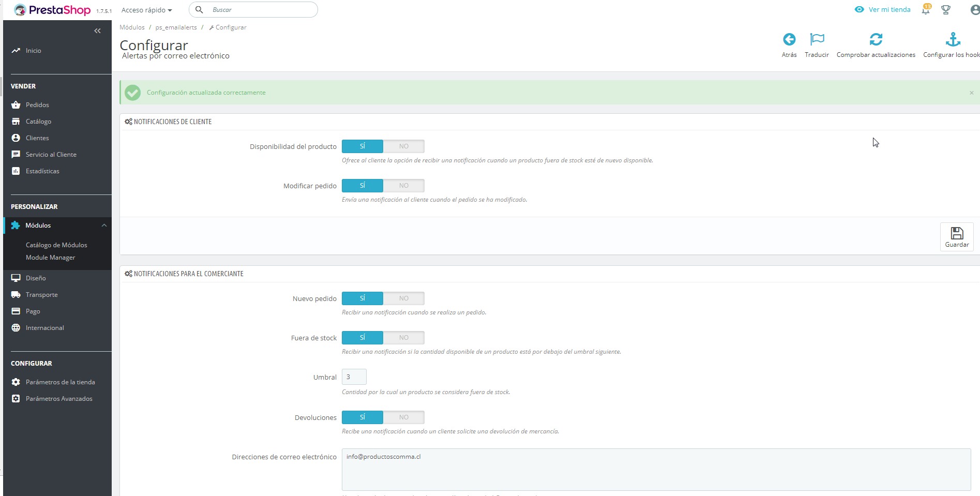The width and height of the screenshot is (980, 496).
Task: Open the Clientes sidebar menu
Action: [x=37, y=138]
